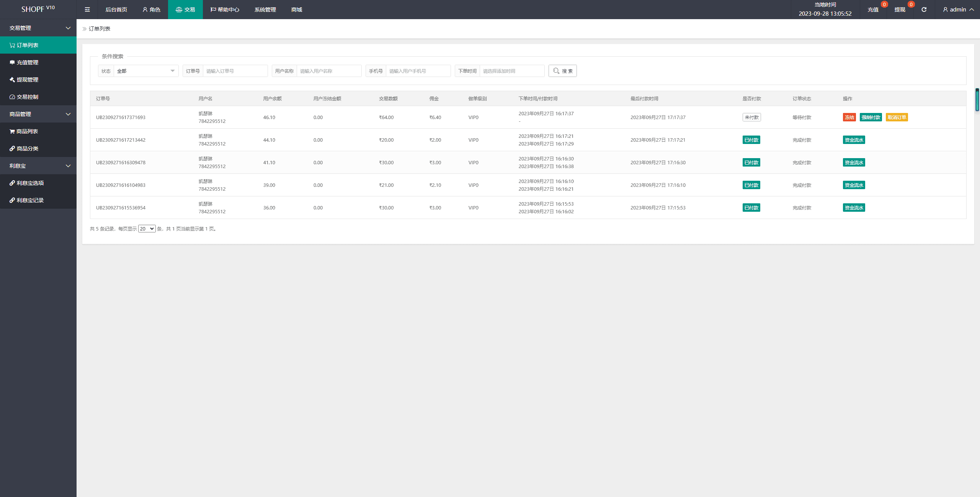Open the per-page count selector showing 20
Screen dimensions: 980x497
147,229
